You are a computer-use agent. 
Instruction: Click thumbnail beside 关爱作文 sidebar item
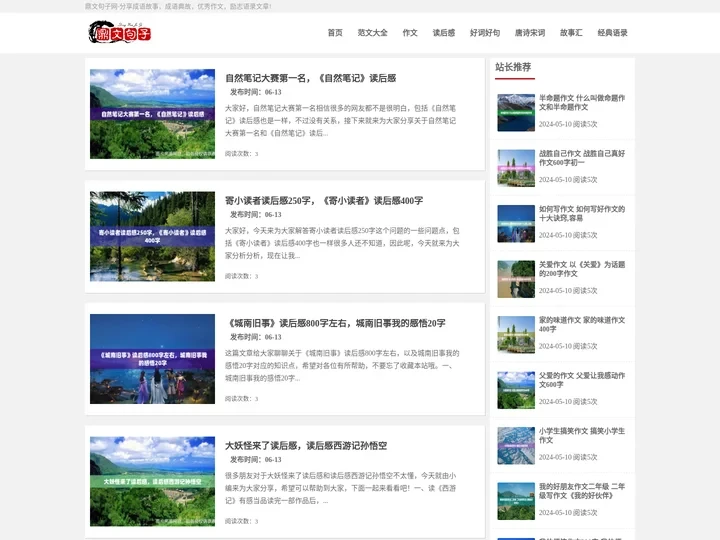click(516, 279)
